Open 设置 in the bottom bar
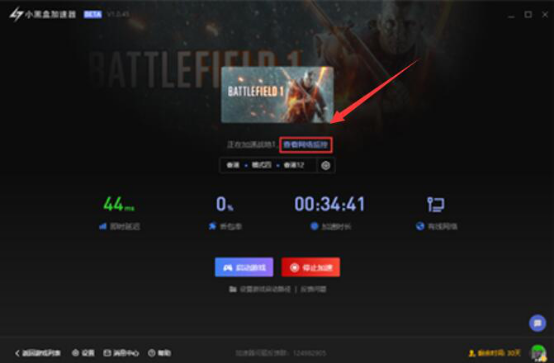 83,353
